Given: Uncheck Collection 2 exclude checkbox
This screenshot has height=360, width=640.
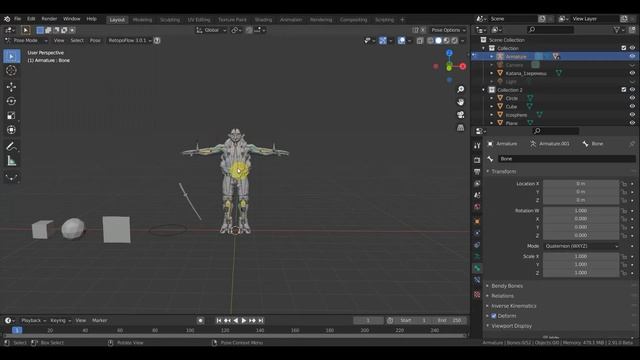Looking at the screenshot, I should [x=624, y=90].
